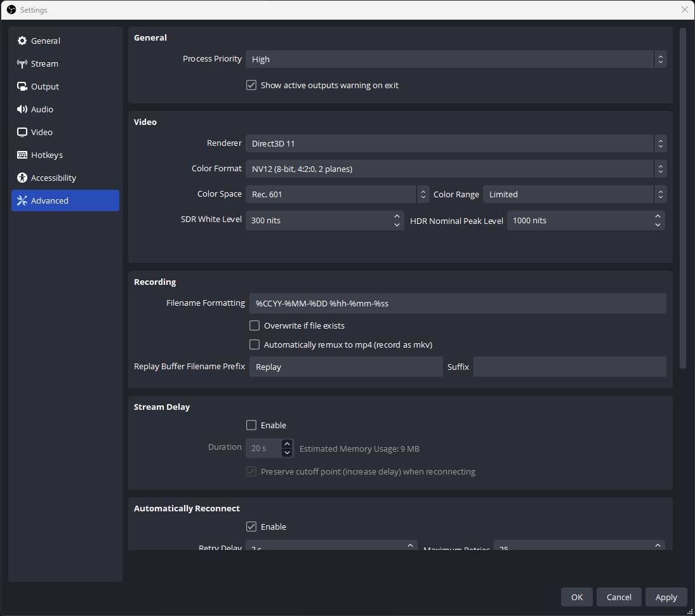This screenshot has height=616, width=695.
Task: Click the Output icon in sidebar
Action: point(22,86)
